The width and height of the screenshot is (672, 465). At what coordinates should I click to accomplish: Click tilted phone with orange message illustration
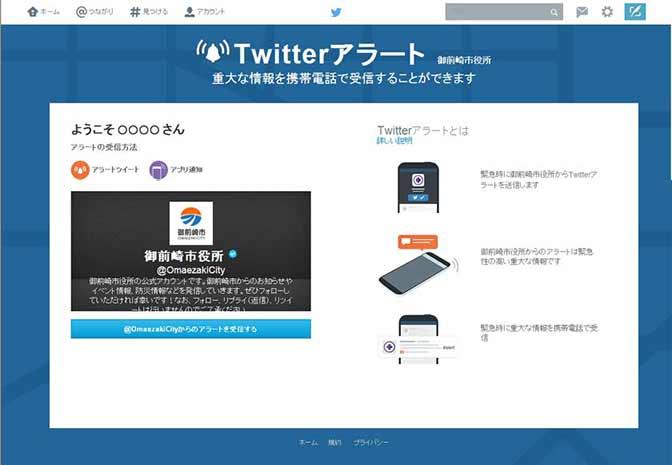(418, 266)
